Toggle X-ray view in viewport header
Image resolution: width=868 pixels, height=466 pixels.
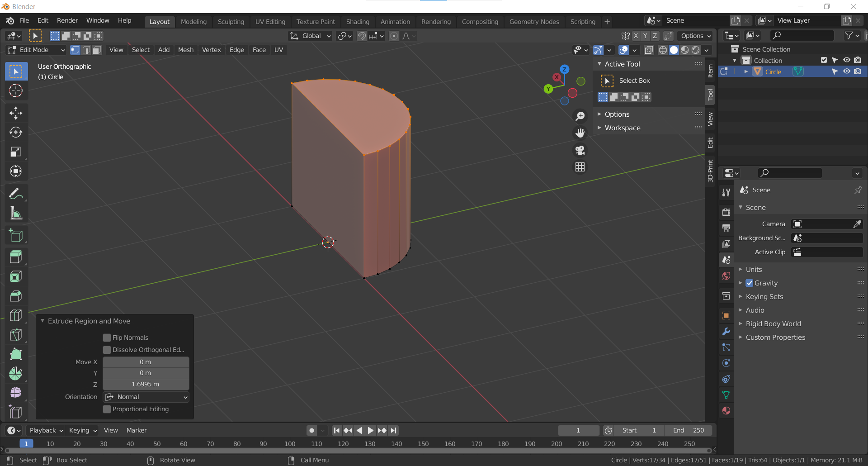(649, 50)
